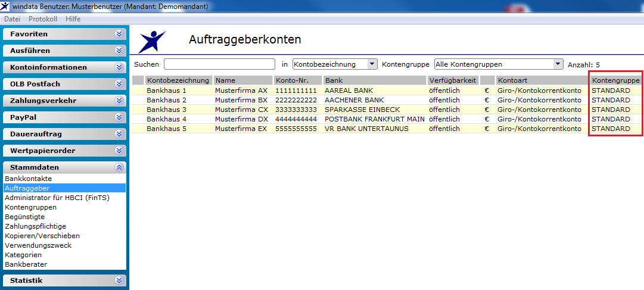Sort by Kontobezeichnung column header
The height and width of the screenshot is (290, 644).
click(179, 80)
